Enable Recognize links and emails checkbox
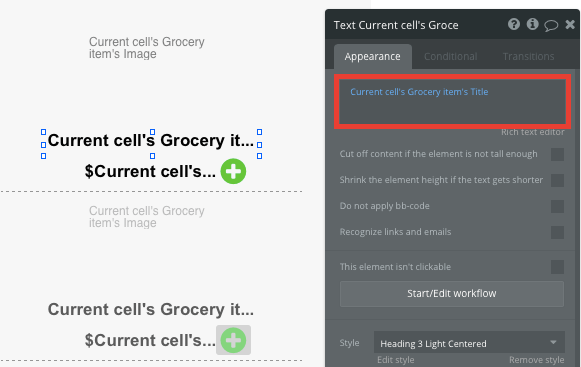The height and width of the screenshot is (367, 581). (x=557, y=232)
